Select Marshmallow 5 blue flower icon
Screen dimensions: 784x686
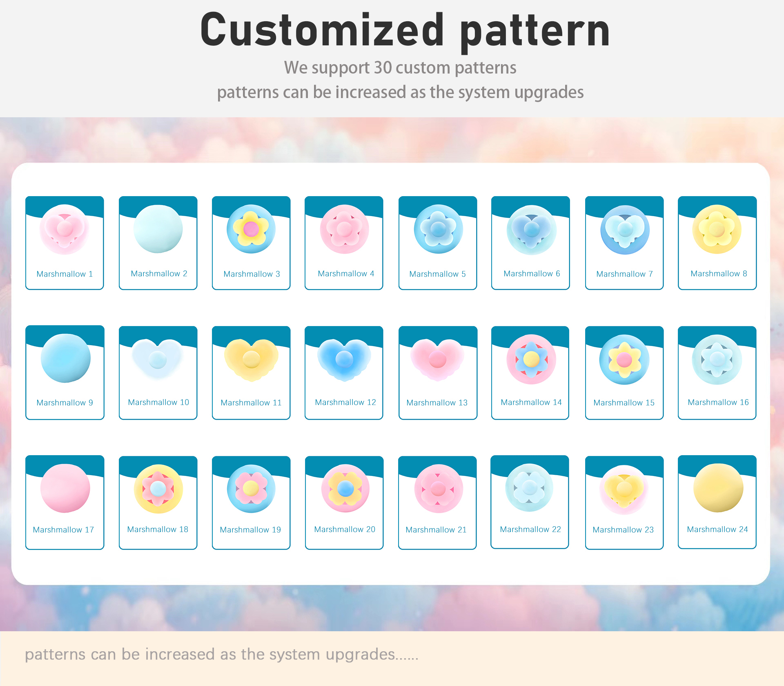pos(438,229)
